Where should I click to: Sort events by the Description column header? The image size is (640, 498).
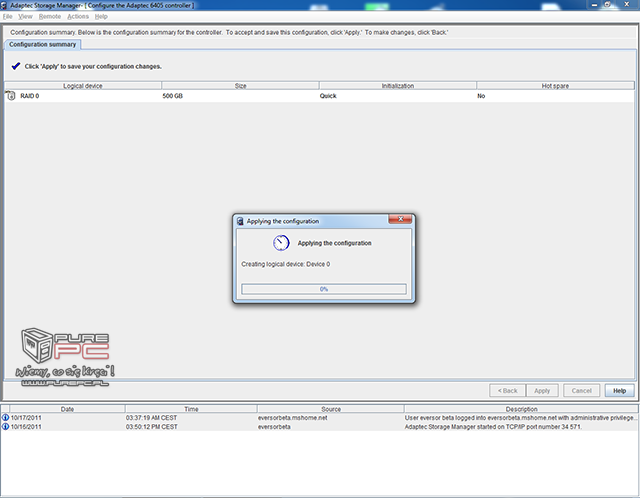coord(521,409)
